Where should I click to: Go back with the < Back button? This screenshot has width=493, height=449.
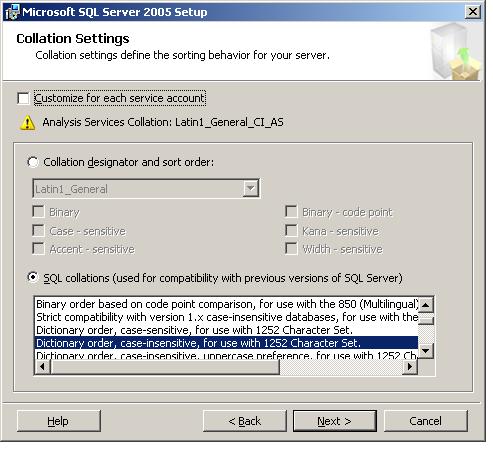[x=245, y=421]
